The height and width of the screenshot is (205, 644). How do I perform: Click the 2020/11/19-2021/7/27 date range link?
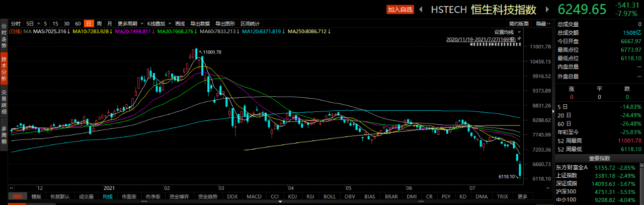pyautogui.click(x=480, y=39)
